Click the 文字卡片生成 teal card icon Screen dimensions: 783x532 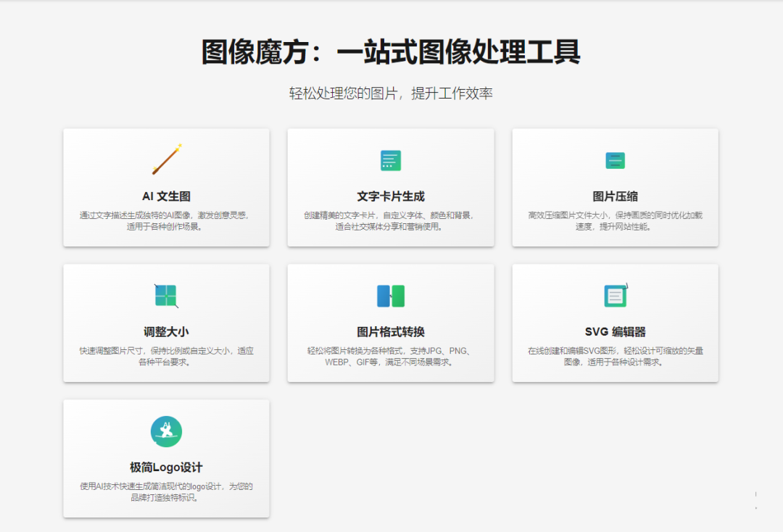(x=390, y=160)
